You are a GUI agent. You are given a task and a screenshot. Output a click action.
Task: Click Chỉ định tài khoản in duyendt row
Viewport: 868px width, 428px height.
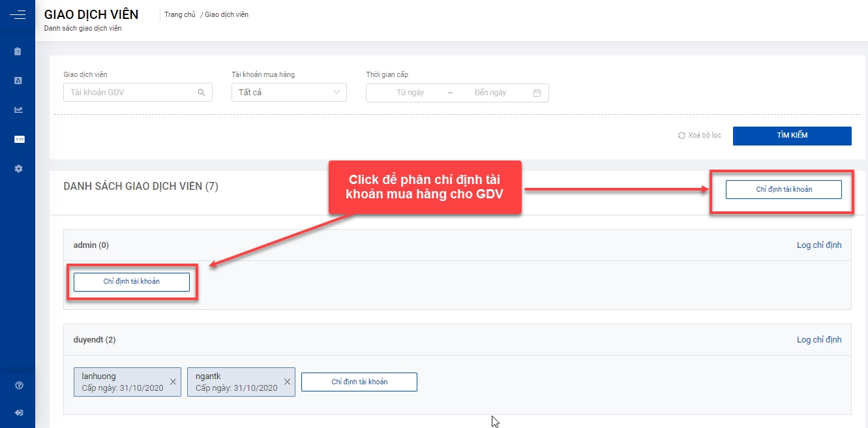[x=359, y=382]
